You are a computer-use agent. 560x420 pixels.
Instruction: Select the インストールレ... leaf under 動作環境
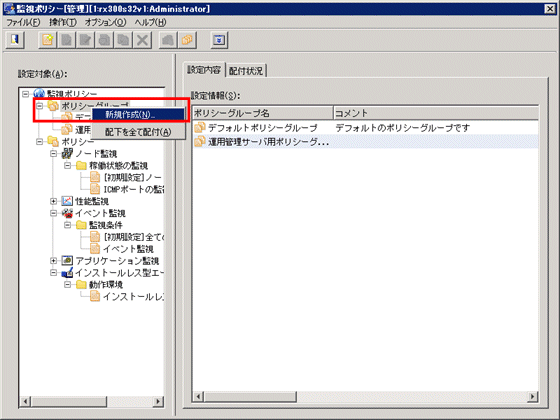point(134,296)
